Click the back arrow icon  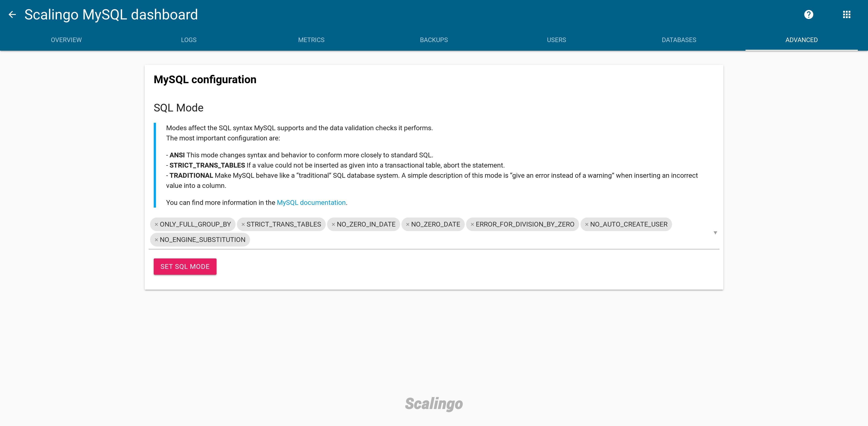click(12, 14)
